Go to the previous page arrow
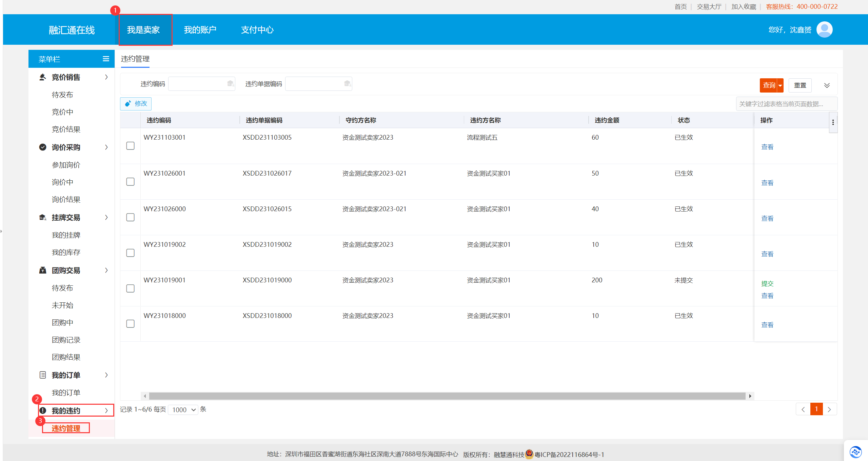 click(803, 409)
